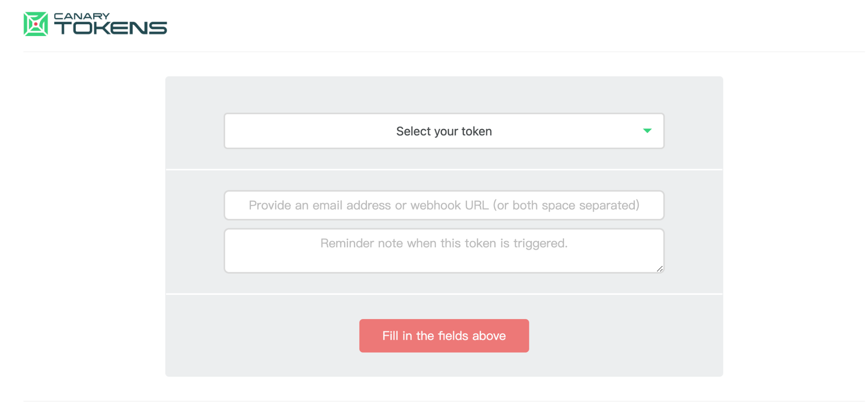Click the CANARY TOKENS wordmark text
Image resolution: width=868 pixels, height=406 pixels.
point(110,23)
